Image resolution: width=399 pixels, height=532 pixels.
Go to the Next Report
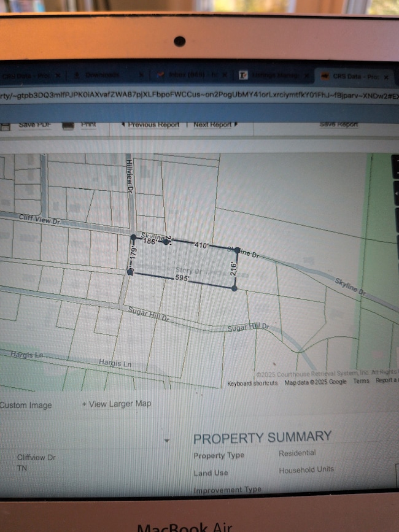212,125
